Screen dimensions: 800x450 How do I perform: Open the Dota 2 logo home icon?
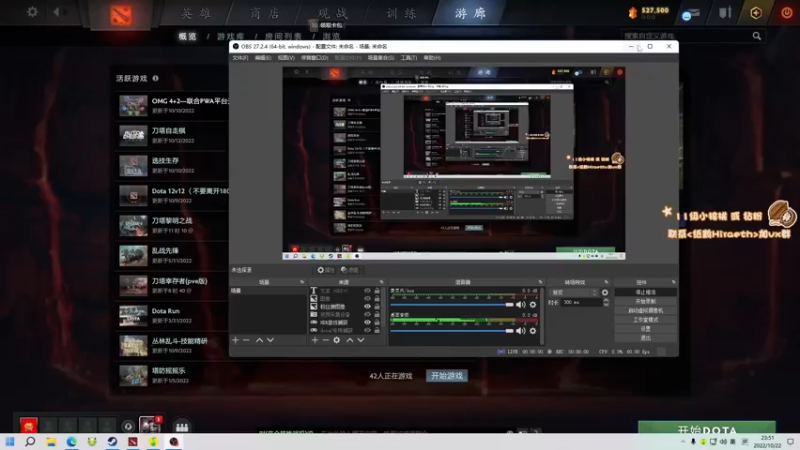[121, 15]
